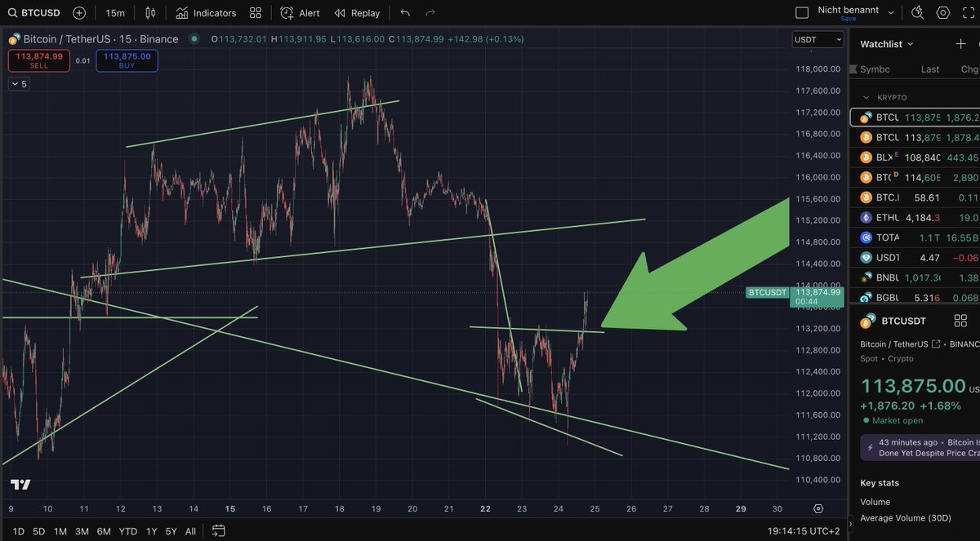Open the USDT currency dropdown
The width and height of the screenshot is (980, 541).
coord(817,39)
